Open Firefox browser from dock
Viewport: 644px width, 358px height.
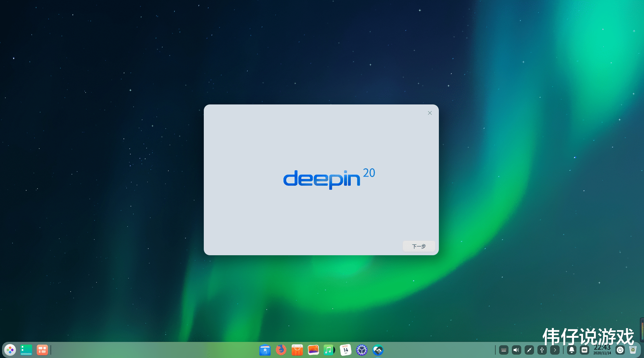(x=281, y=350)
